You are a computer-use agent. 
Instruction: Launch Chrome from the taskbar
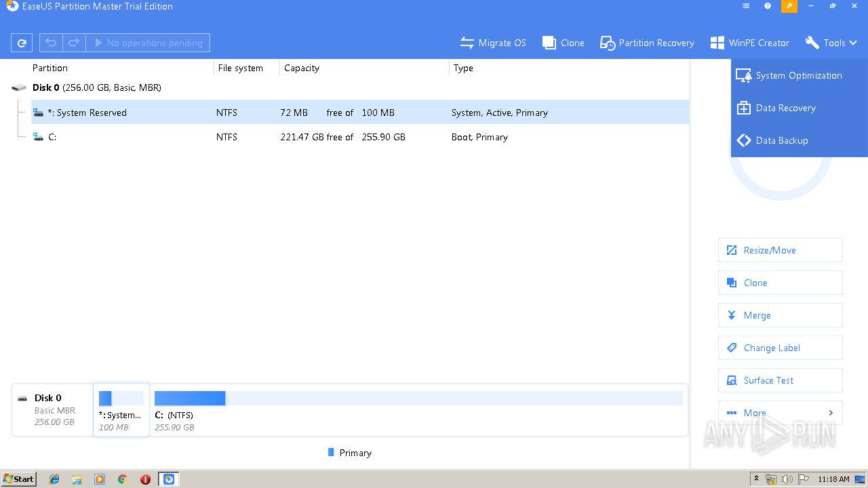coord(122,479)
